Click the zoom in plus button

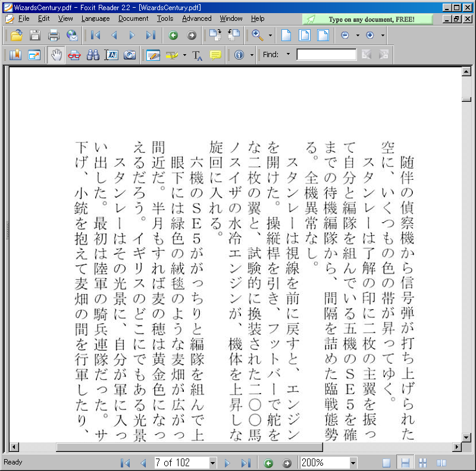coord(369,35)
